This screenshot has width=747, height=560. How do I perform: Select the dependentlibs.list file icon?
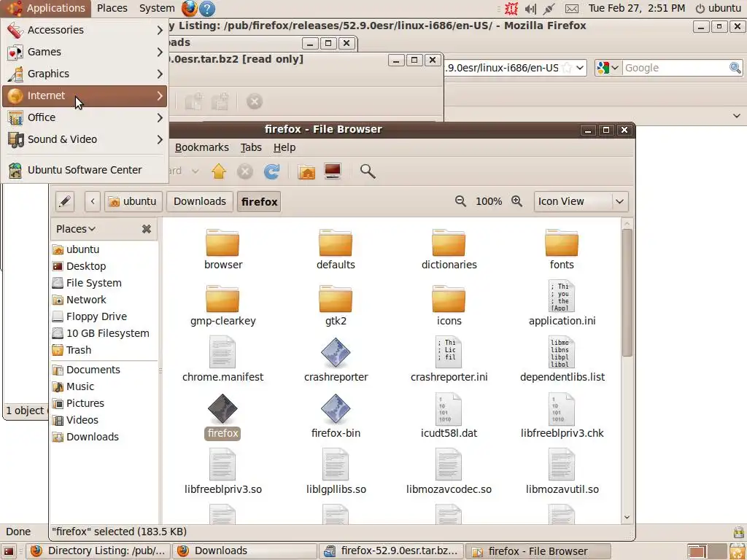pos(562,352)
